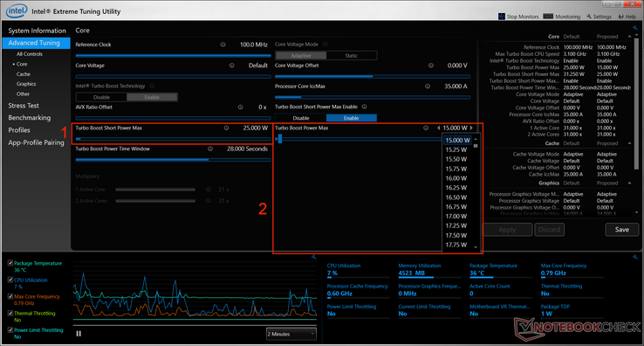Disable Intel Turbo Boost Technology
This screenshot has width=644, height=346.
click(101, 98)
